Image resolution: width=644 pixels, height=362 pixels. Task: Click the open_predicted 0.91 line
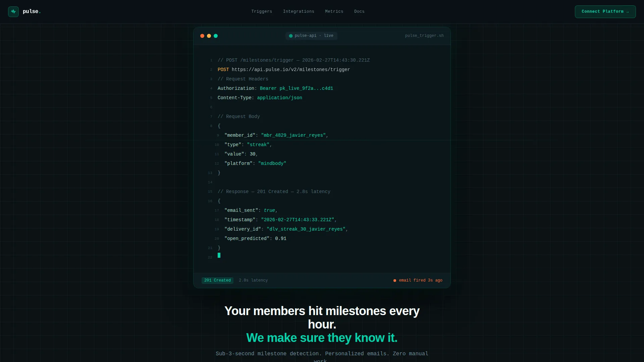pos(255,239)
